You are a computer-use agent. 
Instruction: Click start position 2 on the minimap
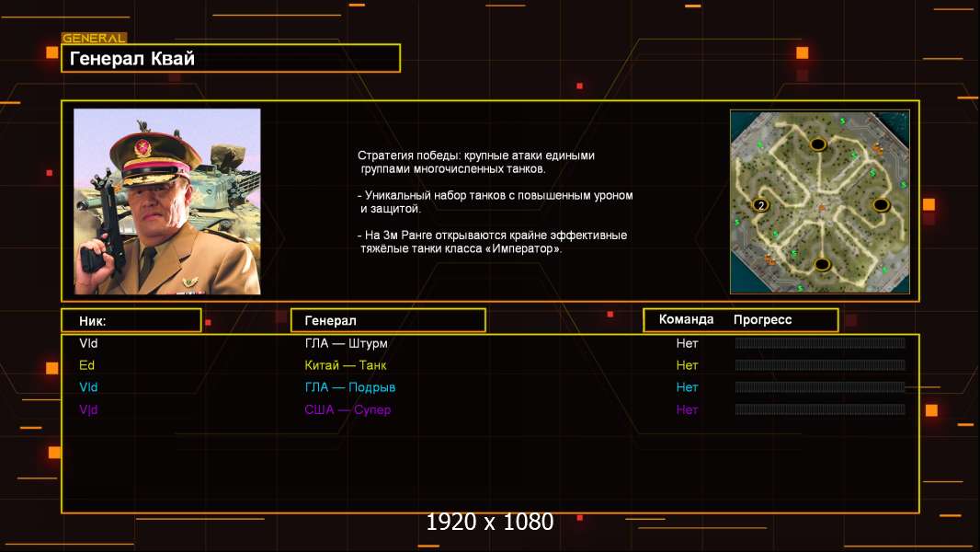[x=760, y=204]
